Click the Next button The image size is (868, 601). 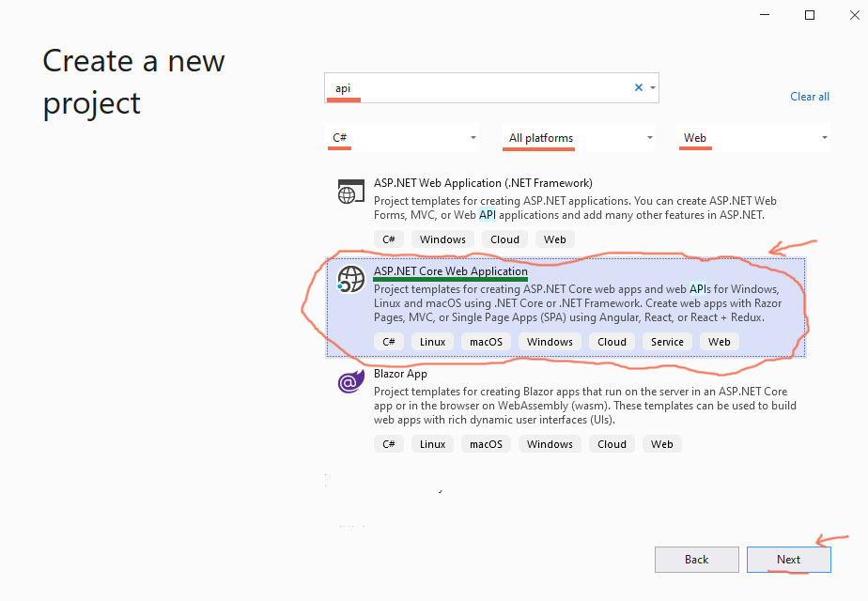pos(788,560)
